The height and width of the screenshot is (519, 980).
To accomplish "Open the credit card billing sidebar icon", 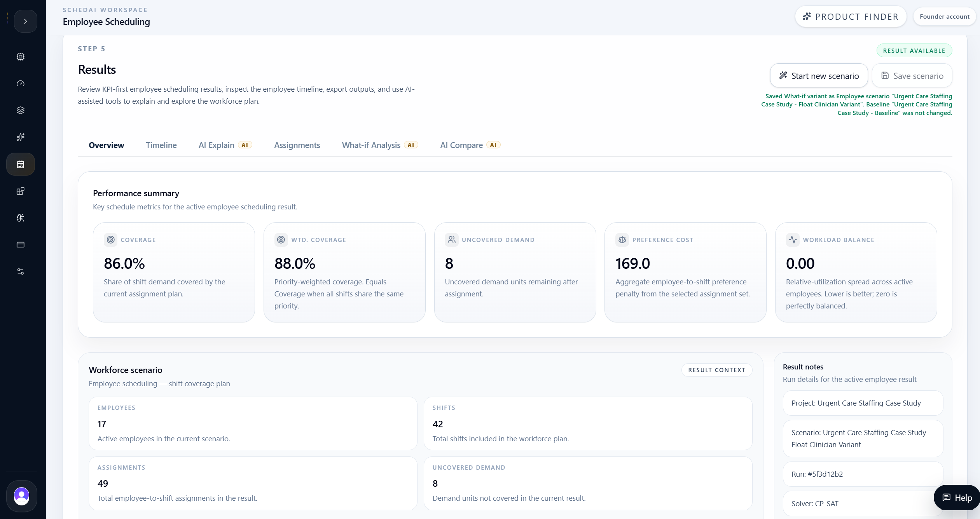I will 21,245.
